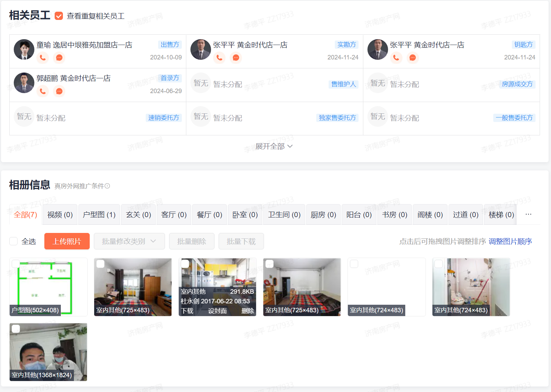Expand 展开全部 to show all staff
This screenshot has height=392, width=551.
tap(274, 146)
